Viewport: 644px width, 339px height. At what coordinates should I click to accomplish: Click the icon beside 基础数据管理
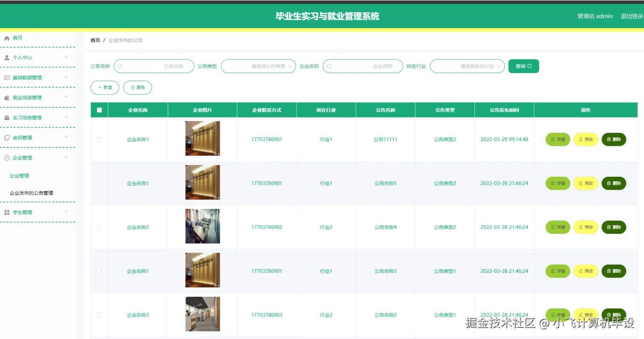(x=7, y=77)
